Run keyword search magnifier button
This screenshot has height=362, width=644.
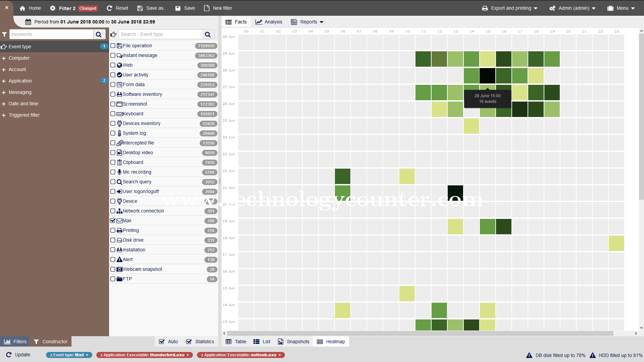(x=99, y=34)
